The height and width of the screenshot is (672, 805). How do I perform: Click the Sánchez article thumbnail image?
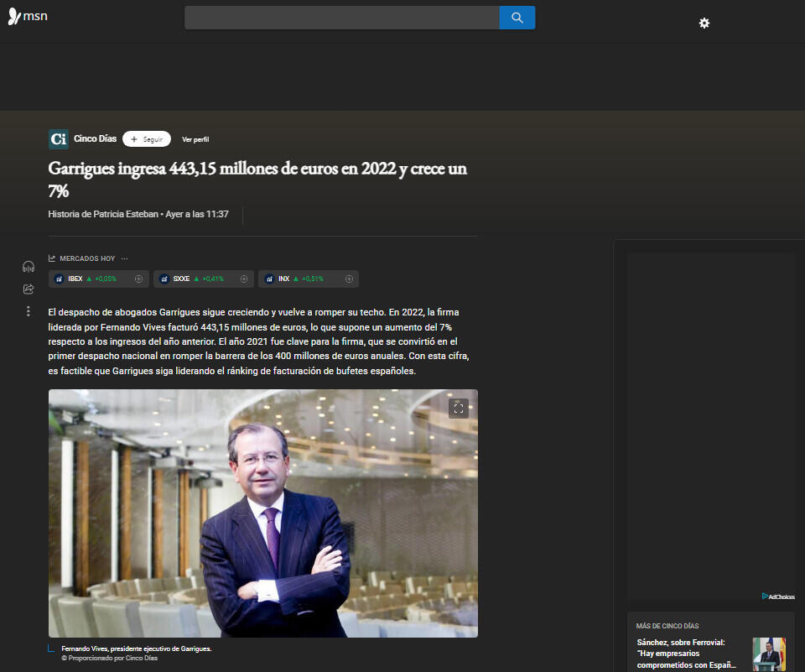[768, 654]
